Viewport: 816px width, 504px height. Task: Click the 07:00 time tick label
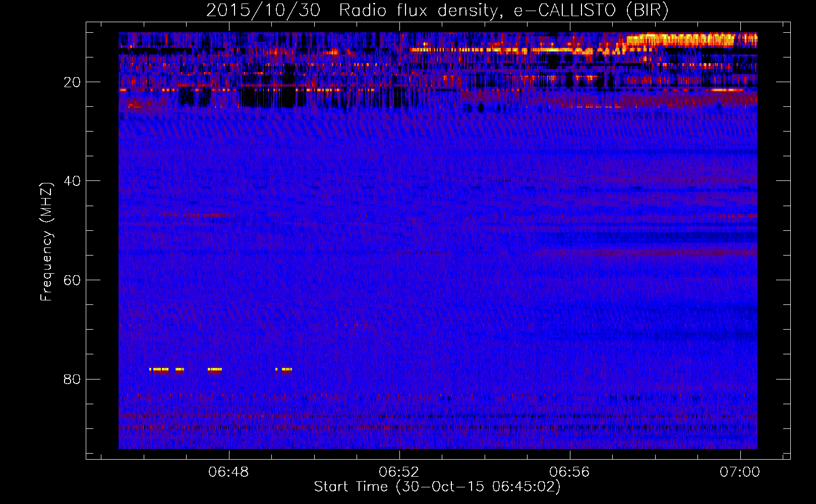[x=740, y=472]
